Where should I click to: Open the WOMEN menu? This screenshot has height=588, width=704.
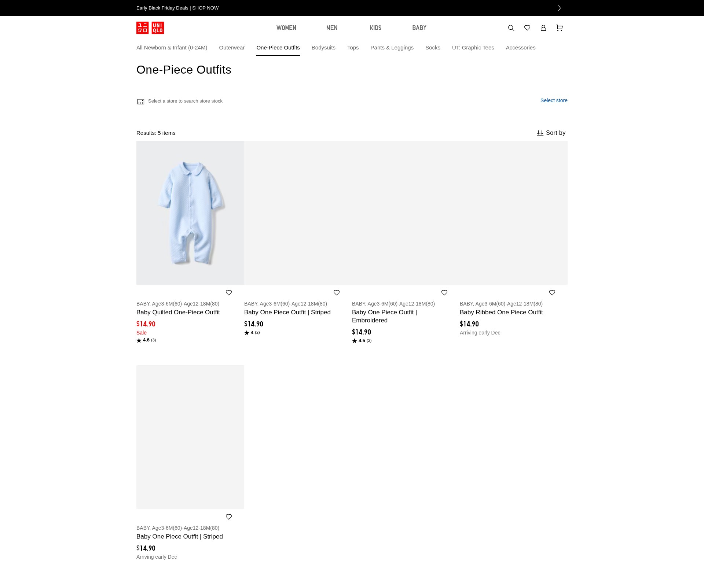(286, 28)
